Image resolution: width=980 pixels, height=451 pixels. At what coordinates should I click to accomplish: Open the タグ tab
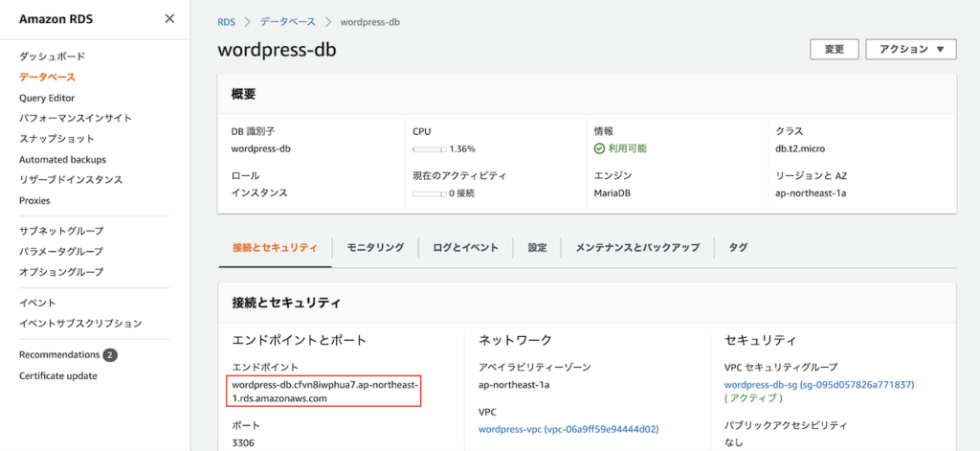click(738, 247)
